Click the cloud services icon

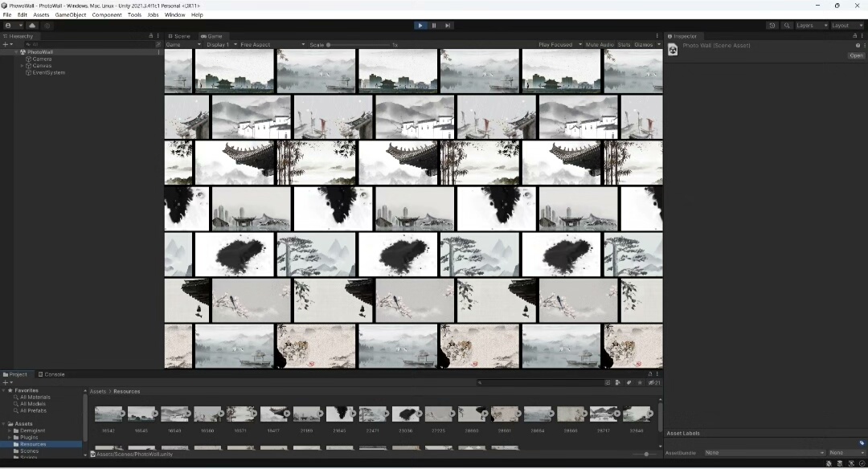[x=32, y=26]
